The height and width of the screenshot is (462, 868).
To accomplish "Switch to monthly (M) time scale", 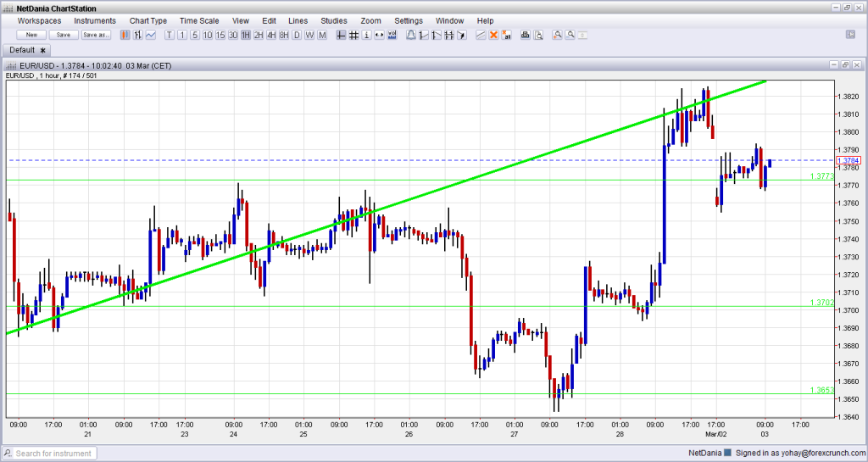I will (x=322, y=35).
